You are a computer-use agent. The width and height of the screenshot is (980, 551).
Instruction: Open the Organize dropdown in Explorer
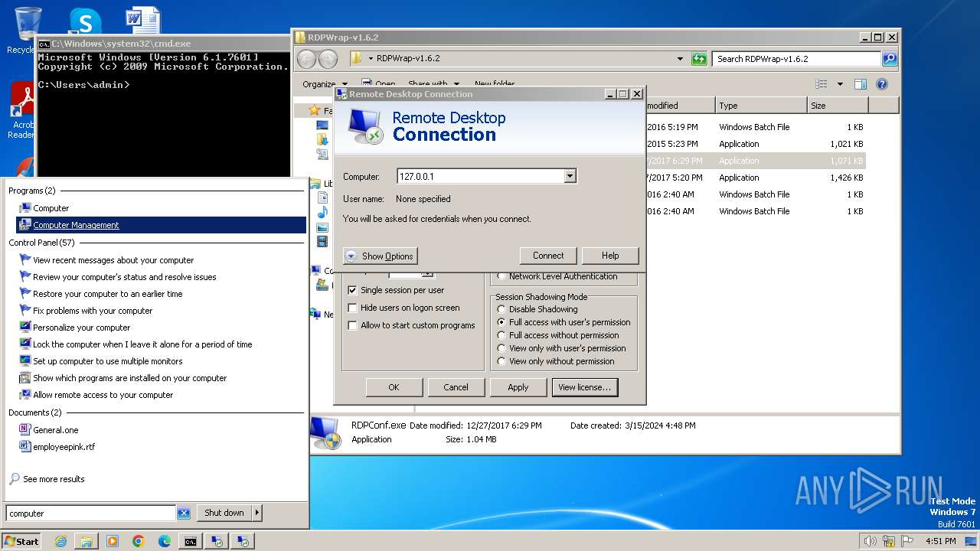(x=325, y=84)
